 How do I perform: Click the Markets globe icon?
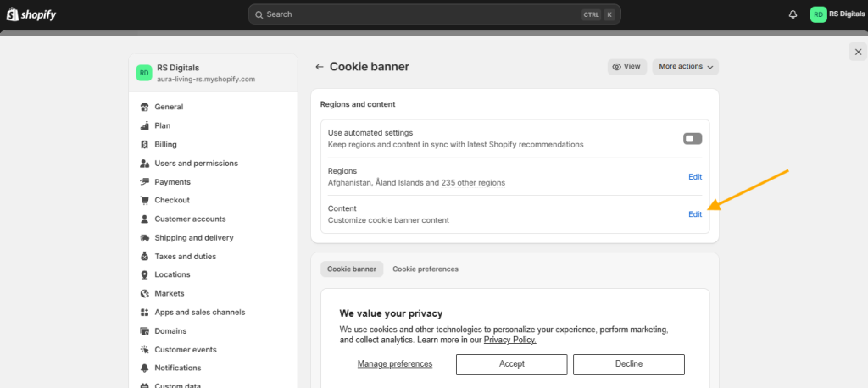[x=144, y=293]
